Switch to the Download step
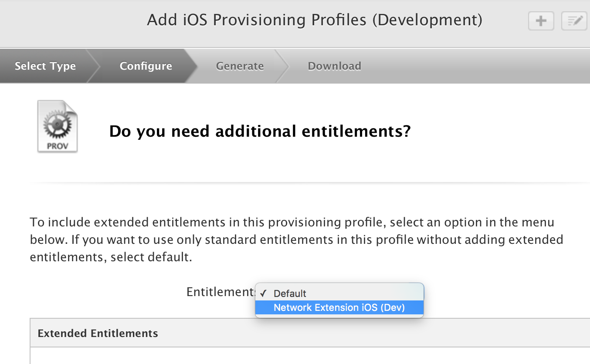The width and height of the screenshot is (590, 364). click(334, 66)
